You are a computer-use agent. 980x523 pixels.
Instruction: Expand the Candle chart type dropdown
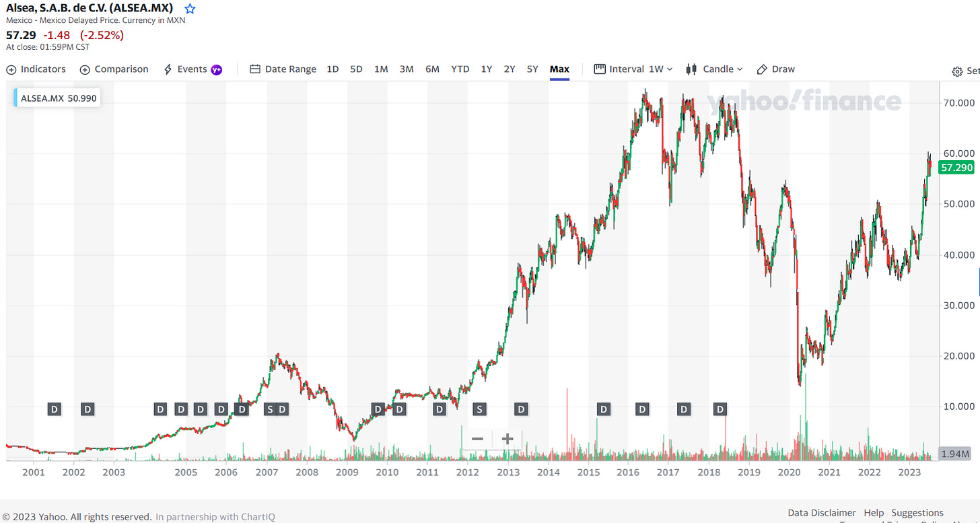coord(714,69)
